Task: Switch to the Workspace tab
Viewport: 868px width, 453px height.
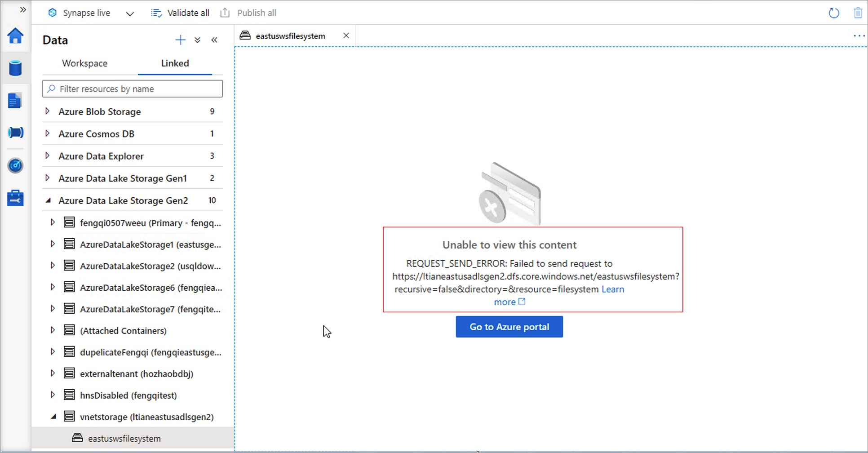Action: pyautogui.click(x=85, y=63)
